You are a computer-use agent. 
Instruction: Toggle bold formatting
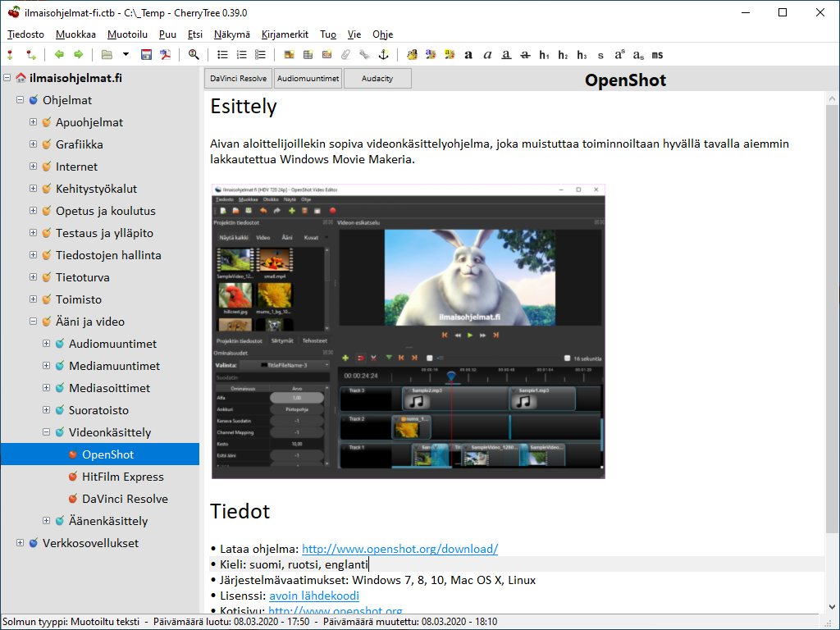(468, 55)
